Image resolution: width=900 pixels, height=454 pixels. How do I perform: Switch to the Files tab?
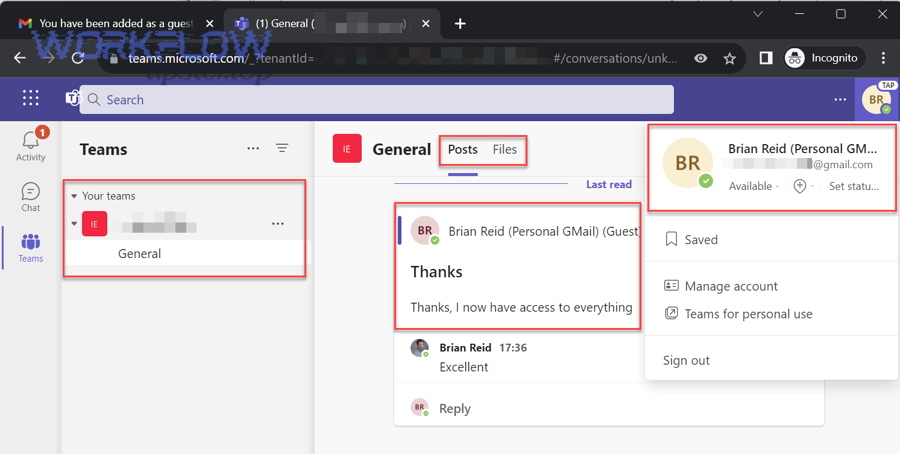click(x=505, y=149)
